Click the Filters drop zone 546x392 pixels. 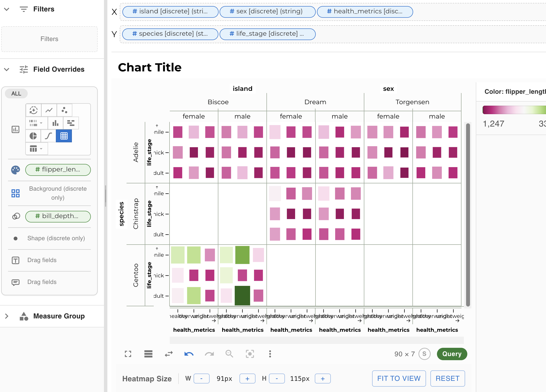tap(49, 39)
